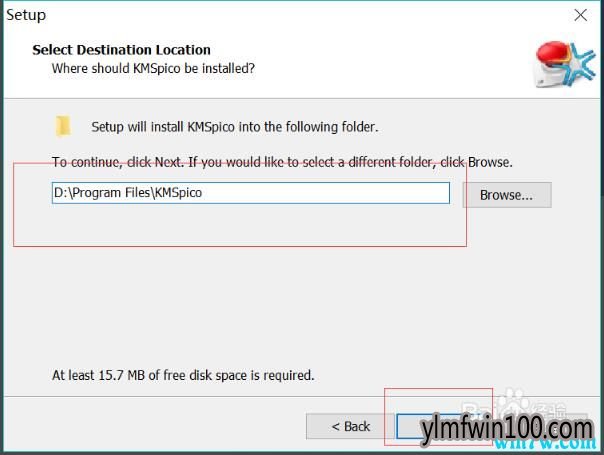Click the KMSpico installer logo icon
Image resolution: width=604 pixels, height=455 pixels.
[564, 64]
